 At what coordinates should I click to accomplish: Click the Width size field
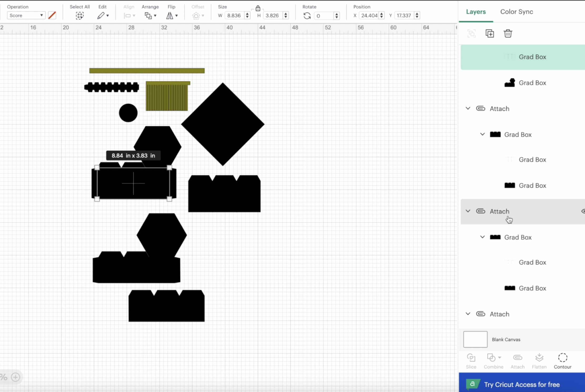(234, 16)
